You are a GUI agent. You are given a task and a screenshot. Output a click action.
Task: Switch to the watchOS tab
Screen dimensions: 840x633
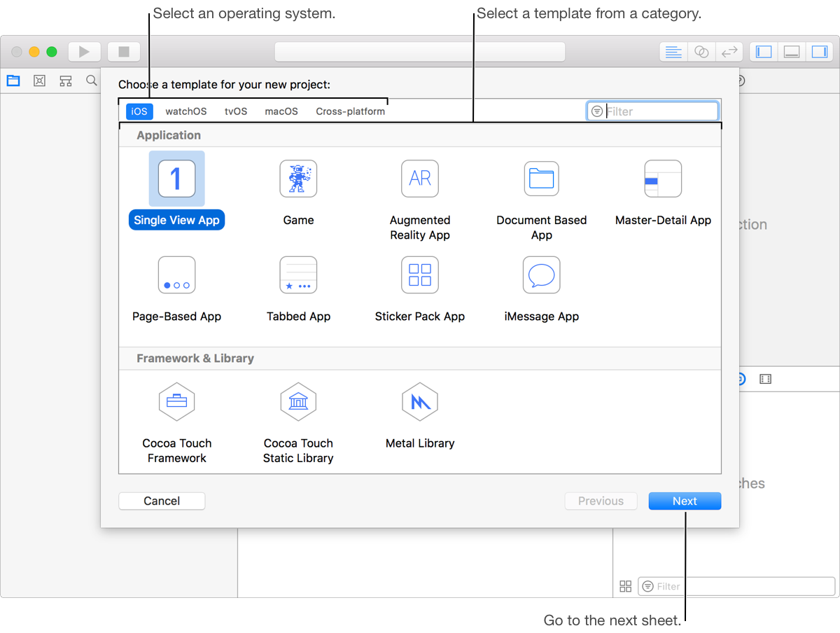pyautogui.click(x=185, y=111)
